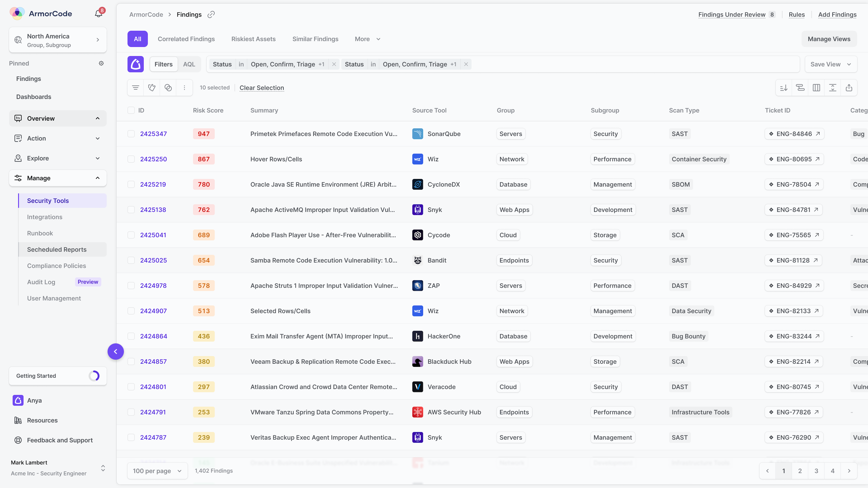Viewport: 868px width, 488px height.
Task: Open Audit Log Preview item
Action: point(62,282)
